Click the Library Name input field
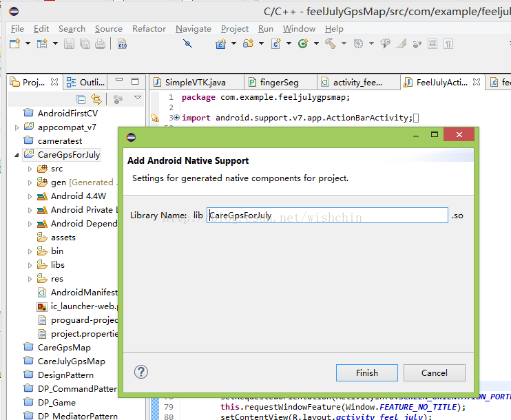This screenshot has height=420, width=511. [327, 216]
